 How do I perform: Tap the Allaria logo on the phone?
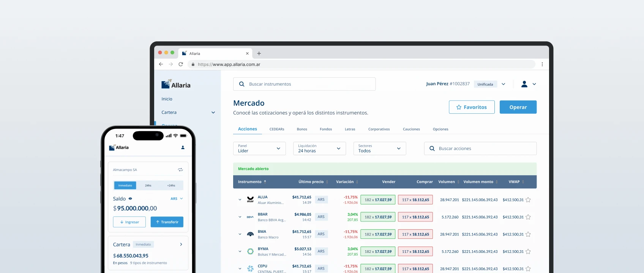point(119,147)
